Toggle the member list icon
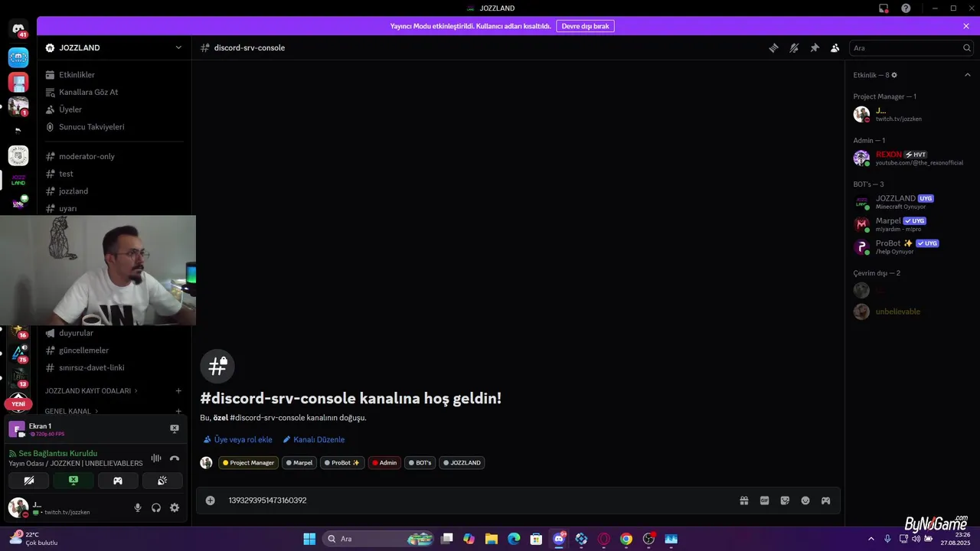980x551 pixels. [835, 47]
